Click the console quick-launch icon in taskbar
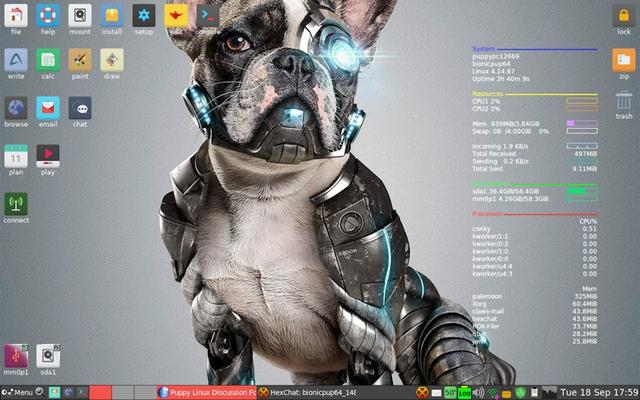 (x=83, y=393)
